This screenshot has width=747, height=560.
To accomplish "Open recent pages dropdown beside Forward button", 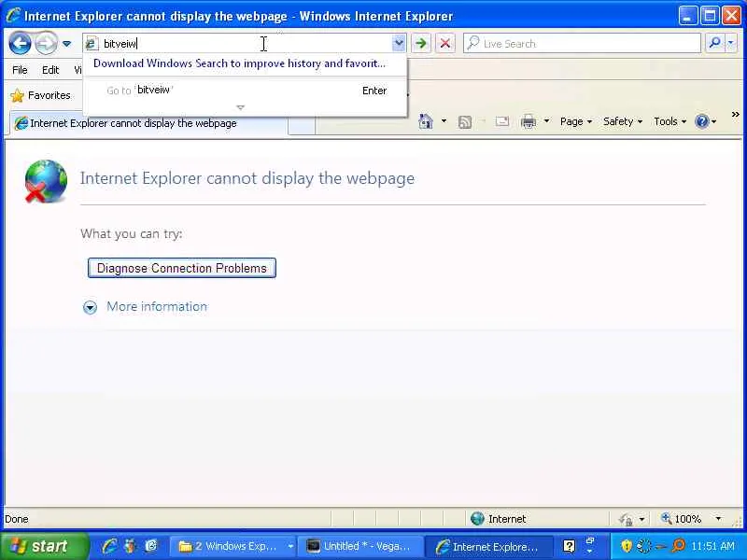I will coord(66,44).
